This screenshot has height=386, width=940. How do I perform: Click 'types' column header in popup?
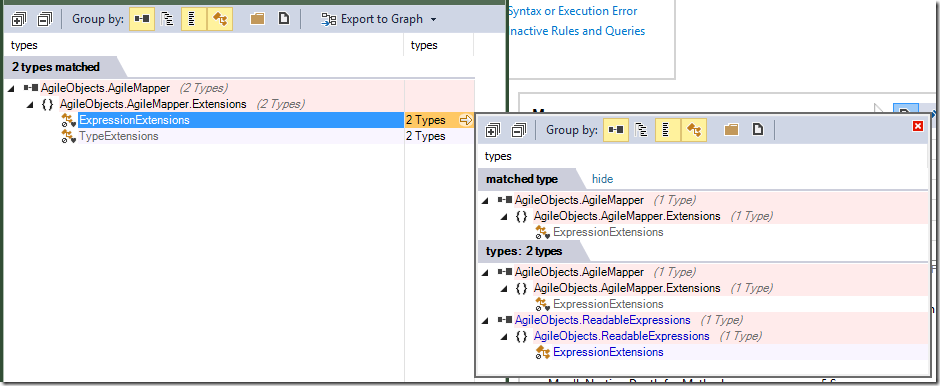click(x=498, y=156)
